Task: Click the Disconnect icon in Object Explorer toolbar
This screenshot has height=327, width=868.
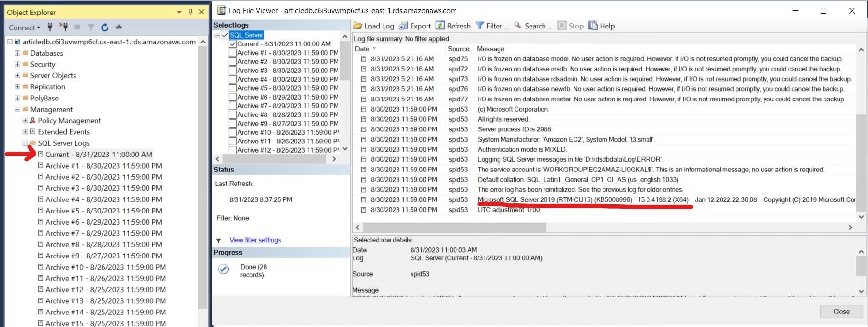Action: pyautogui.click(x=63, y=27)
